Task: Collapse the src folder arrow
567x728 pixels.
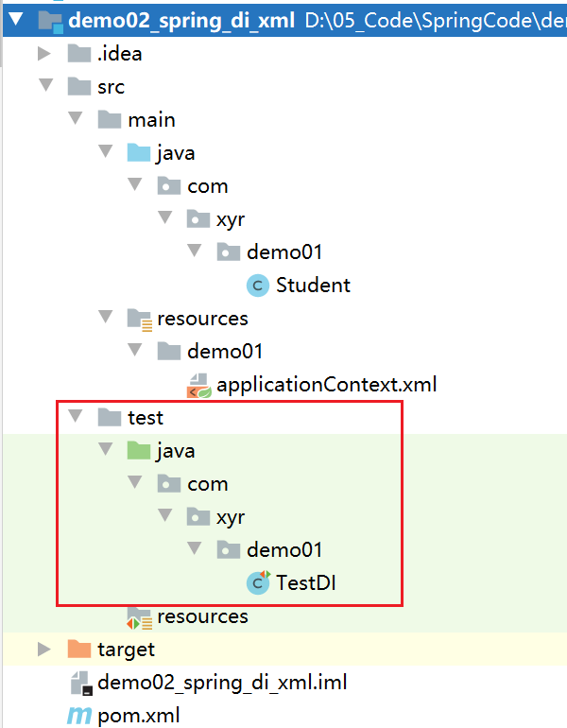Action: [x=45, y=85]
